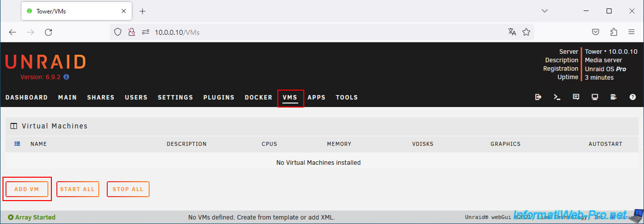Click the insecure connection lock icon

click(132, 32)
